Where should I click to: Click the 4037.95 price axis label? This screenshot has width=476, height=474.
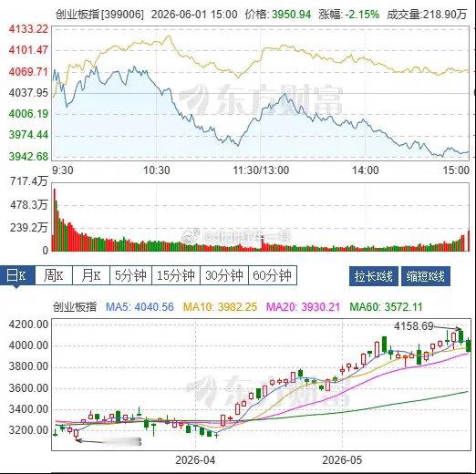coord(28,93)
